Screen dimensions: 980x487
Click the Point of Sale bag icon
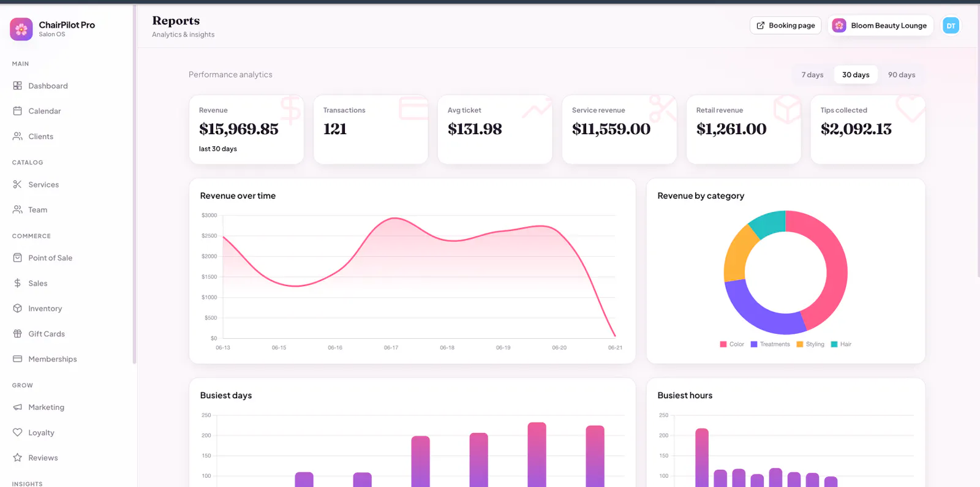[x=18, y=258]
